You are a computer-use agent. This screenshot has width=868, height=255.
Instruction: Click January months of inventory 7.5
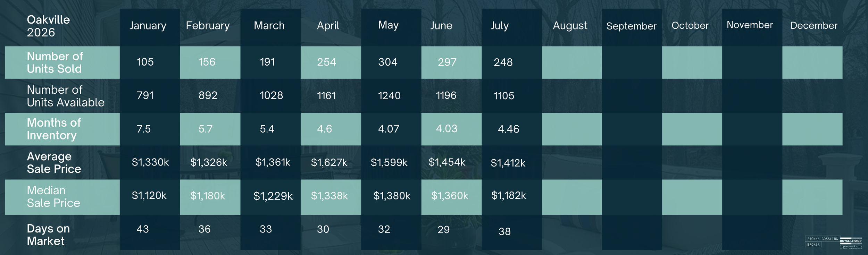(144, 129)
